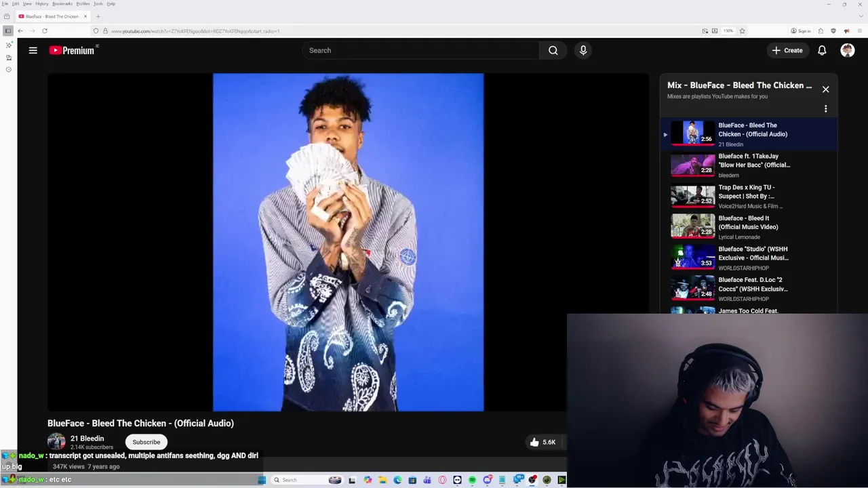
Task: Start voice search with the microphone icon
Action: [x=583, y=50]
